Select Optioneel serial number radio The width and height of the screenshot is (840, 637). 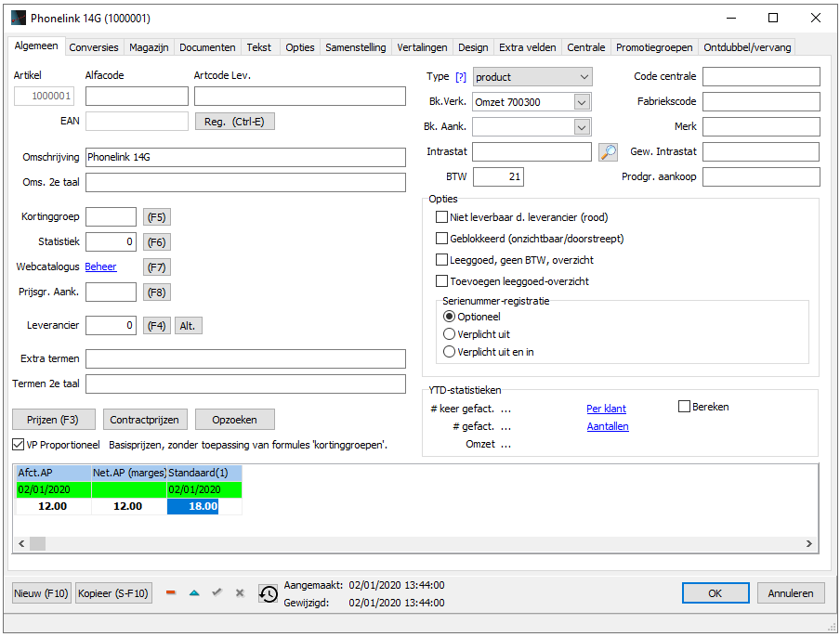pyautogui.click(x=450, y=317)
